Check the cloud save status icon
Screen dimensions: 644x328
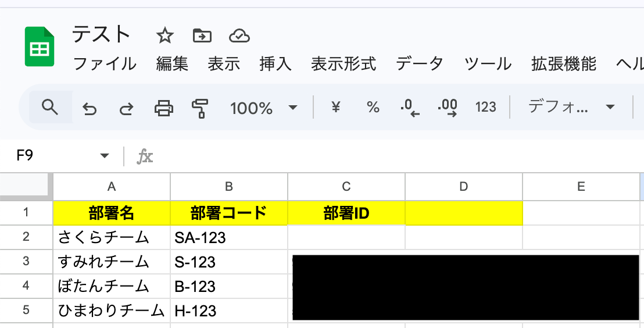[x=239, y=36]
